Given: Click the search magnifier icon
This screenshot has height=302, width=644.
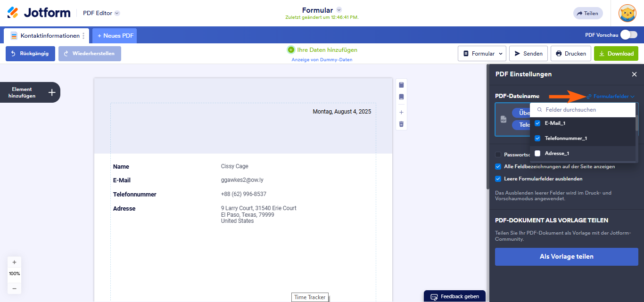Looking at the screenshot, I should pyautogui.click(x=539, y=110).
